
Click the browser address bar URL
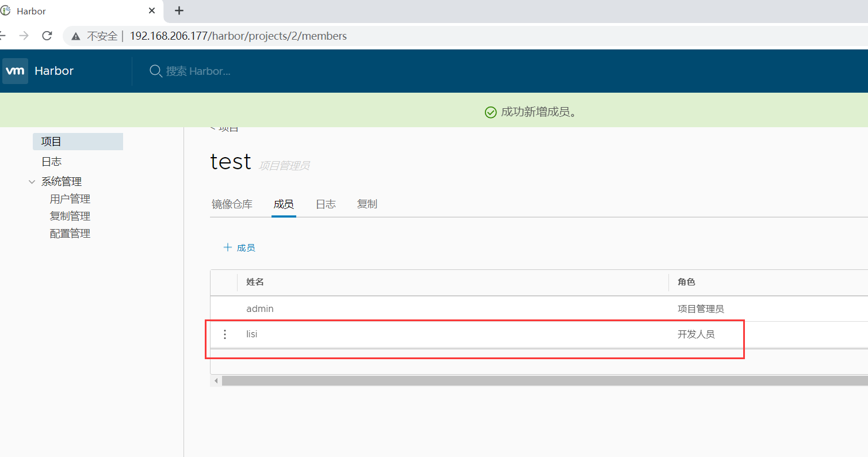238,36
